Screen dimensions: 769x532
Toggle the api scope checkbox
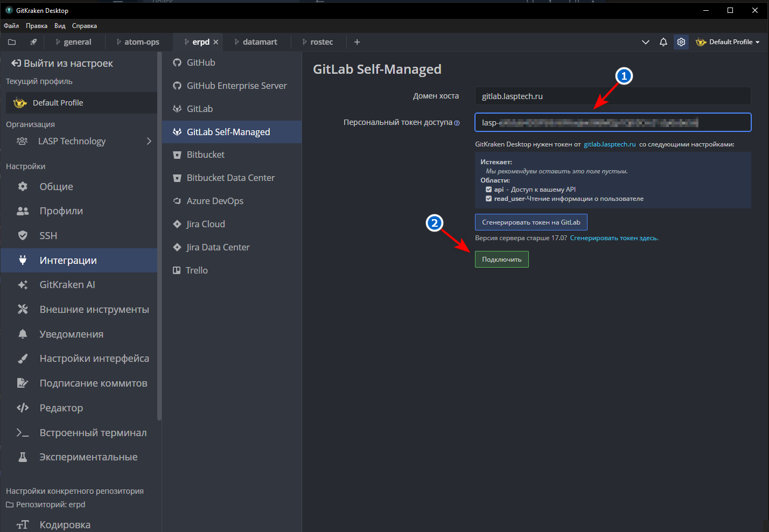(x=488, y=190)
